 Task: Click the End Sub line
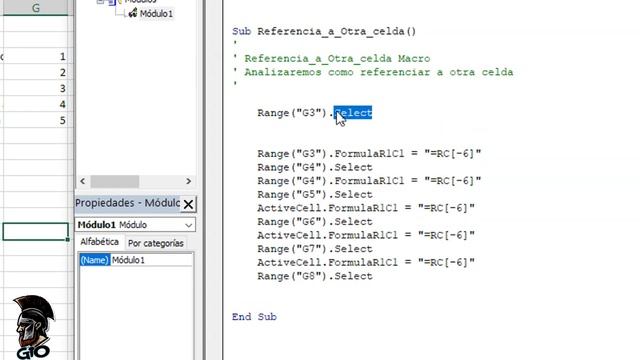[x=254, y=317]
